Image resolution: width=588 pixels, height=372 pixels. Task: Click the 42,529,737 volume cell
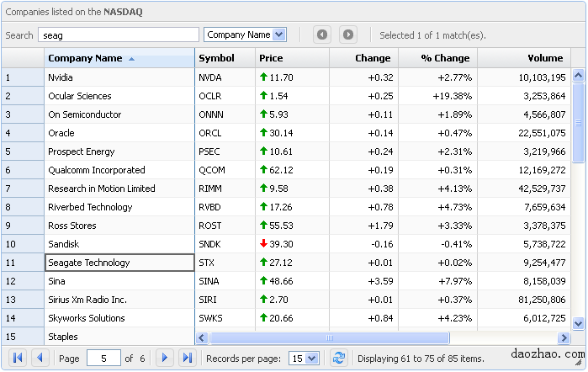tap(524, 189)
